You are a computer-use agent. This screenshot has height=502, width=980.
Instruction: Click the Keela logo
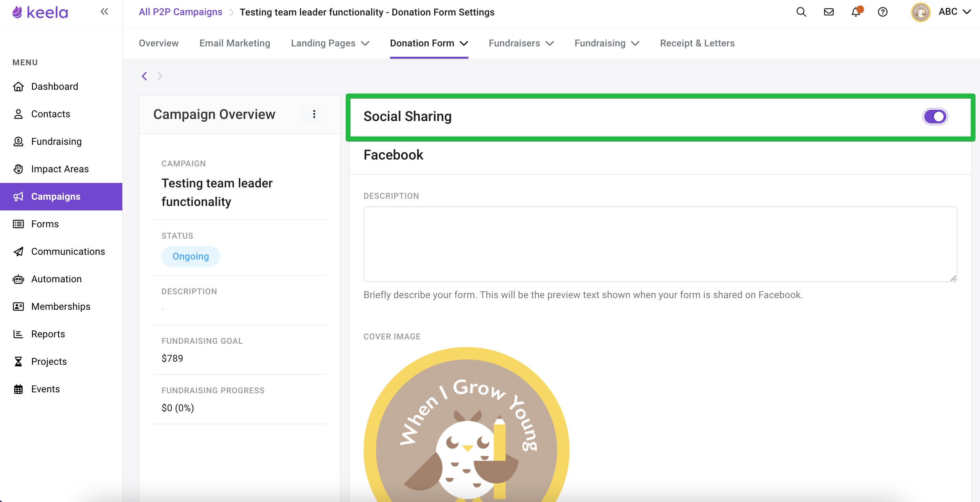point(40,12)
